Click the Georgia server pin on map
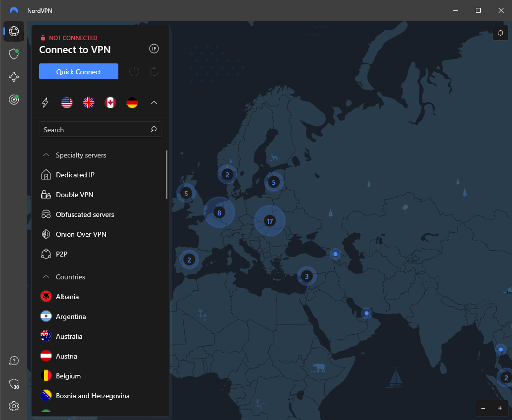The height and width of the screenshot is (420, 512). pos(335,254)
